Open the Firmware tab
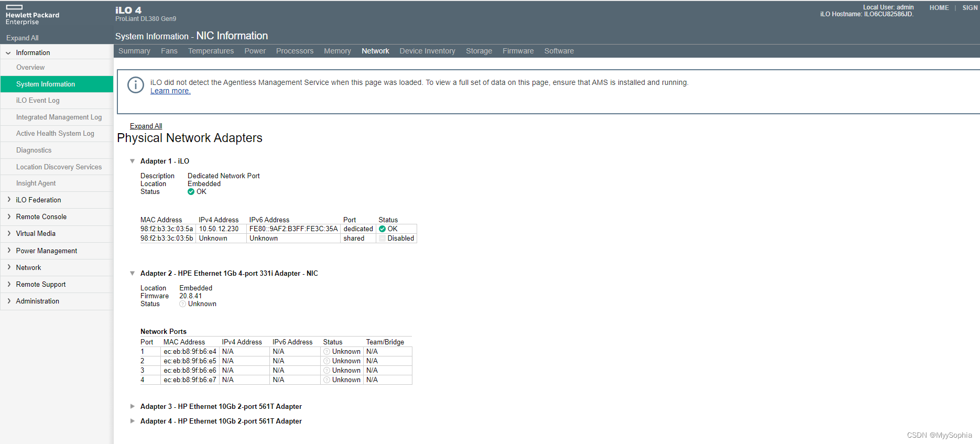980x444 pixels. (518, 51)
